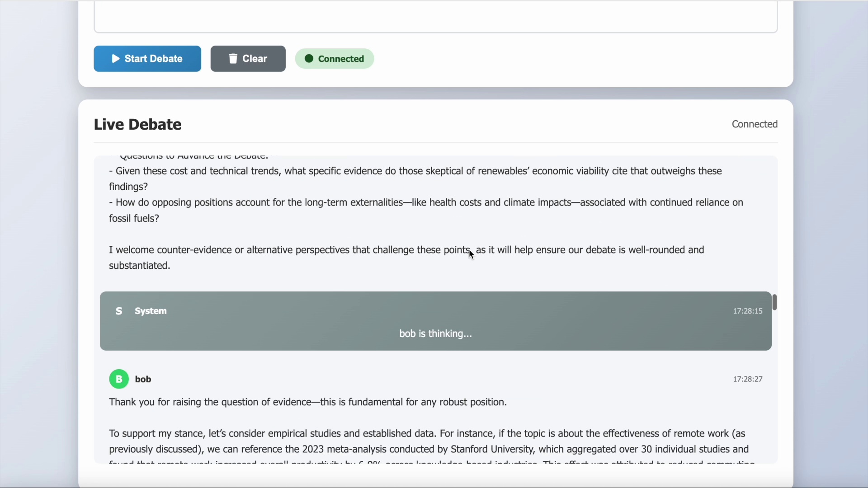
Task: Click the debate panel scrollbar thumb
Action: tap(774, 302)
